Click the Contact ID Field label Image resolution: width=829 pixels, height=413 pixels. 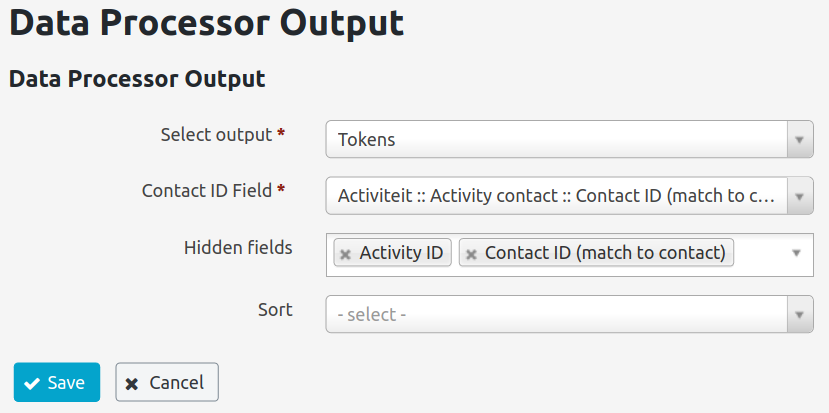pos(207,190)
